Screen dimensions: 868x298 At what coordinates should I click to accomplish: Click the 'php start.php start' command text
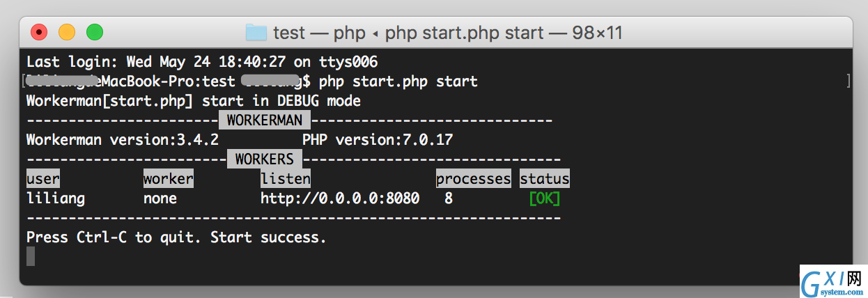398,81
